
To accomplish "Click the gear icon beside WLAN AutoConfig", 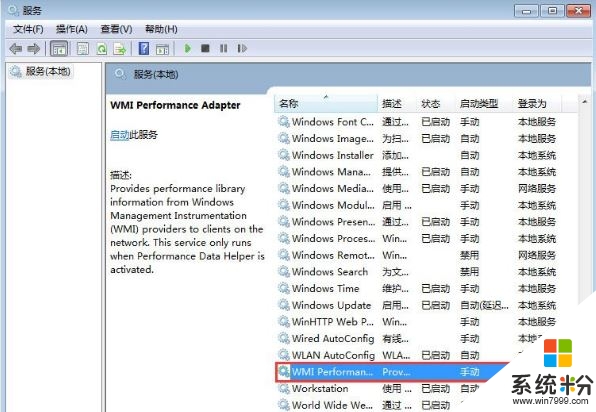I will tap(284, 355).
